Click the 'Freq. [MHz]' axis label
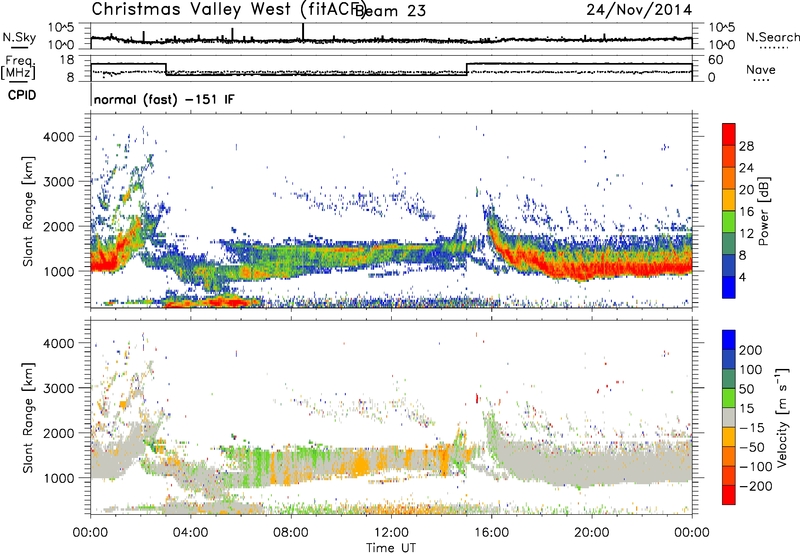The image size is (800, 554). tap(18, 67)
